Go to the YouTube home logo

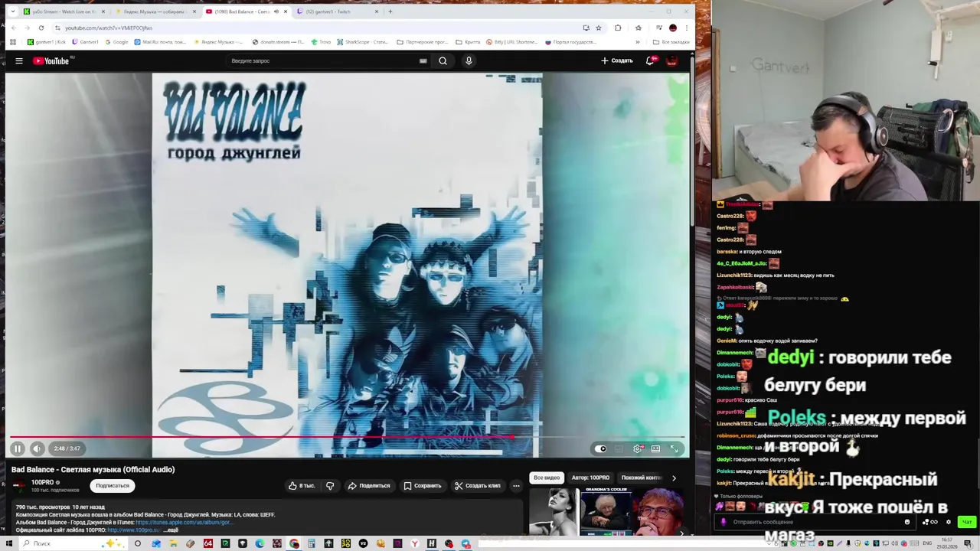[x=51, y=60]
